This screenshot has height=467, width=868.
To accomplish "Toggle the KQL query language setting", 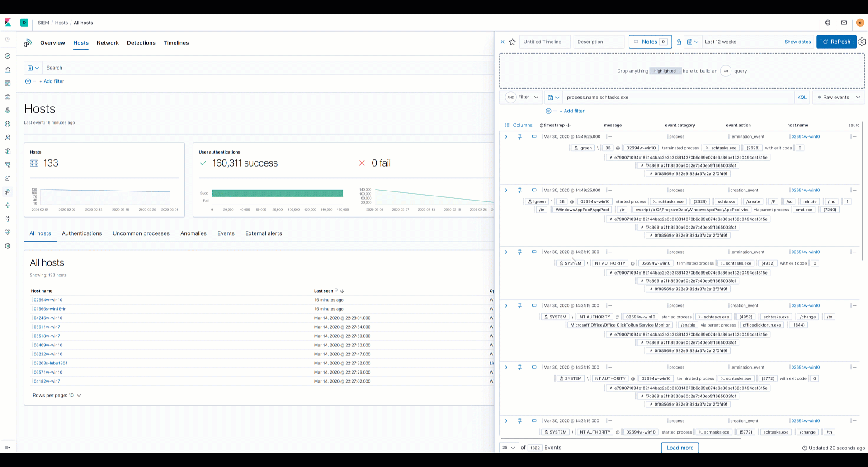I will pyautogui.click(x=802, y=97).
